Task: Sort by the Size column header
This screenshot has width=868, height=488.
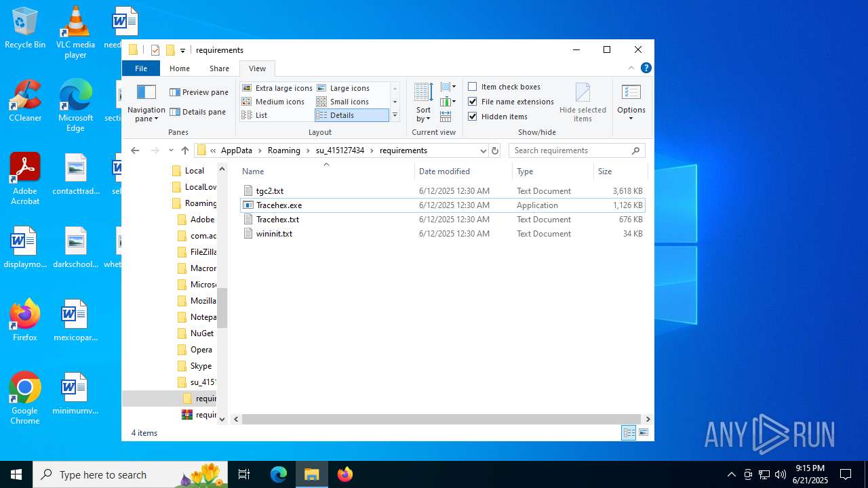Action: point(620,171)
